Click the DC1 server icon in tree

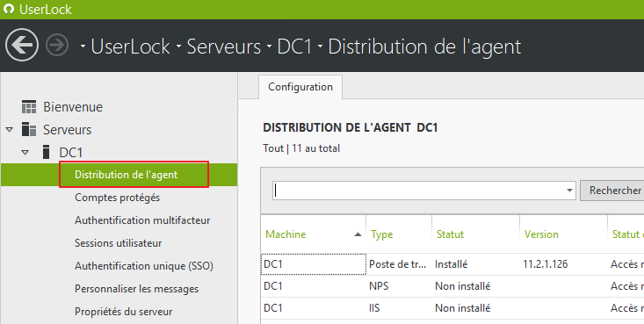(47, 152)
